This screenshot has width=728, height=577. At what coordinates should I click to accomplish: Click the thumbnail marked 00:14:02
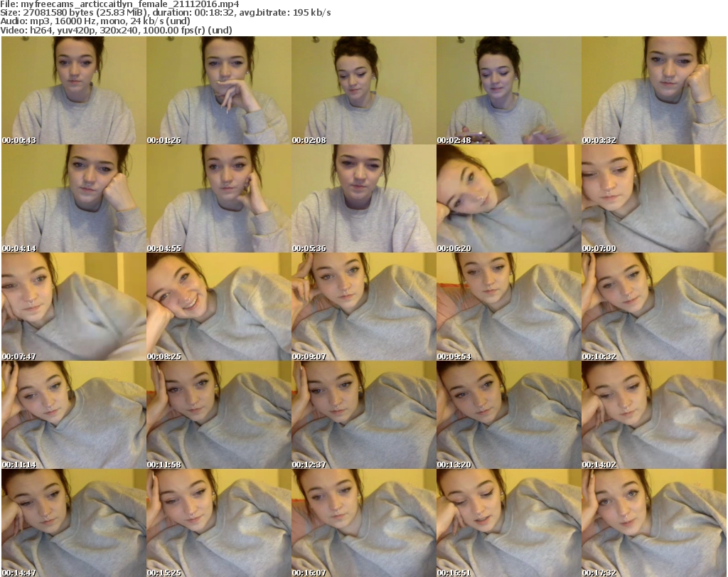(654, 415)
